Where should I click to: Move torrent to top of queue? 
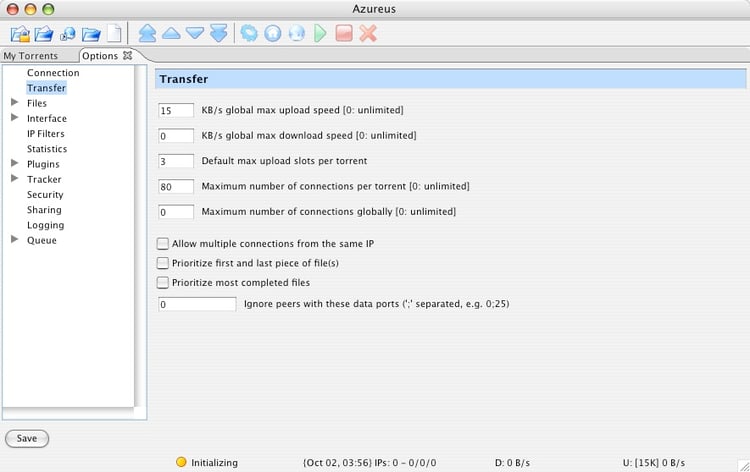click(x=147, y=33)
